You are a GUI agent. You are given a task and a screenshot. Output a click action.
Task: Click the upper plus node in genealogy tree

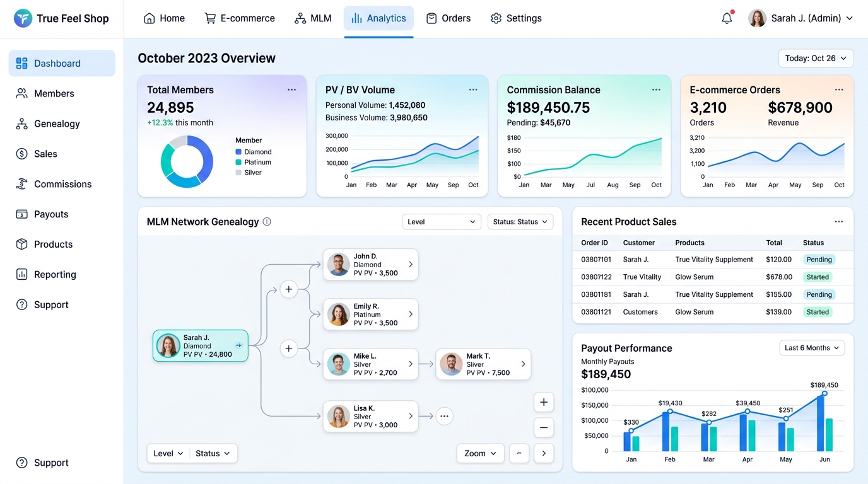[x=289, y=289]
